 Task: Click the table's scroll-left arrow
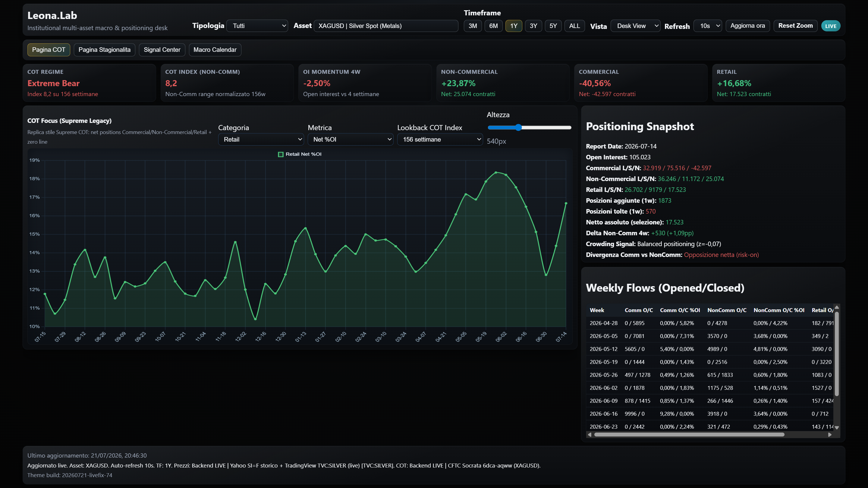589,435
